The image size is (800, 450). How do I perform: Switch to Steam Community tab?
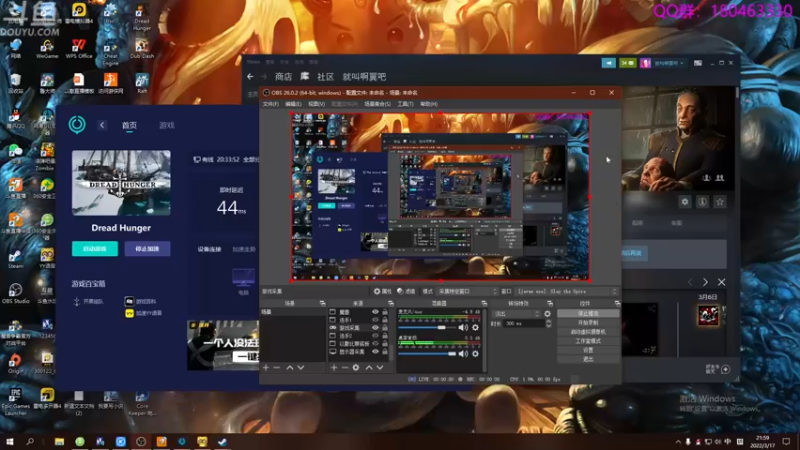[x=325, y=77]
